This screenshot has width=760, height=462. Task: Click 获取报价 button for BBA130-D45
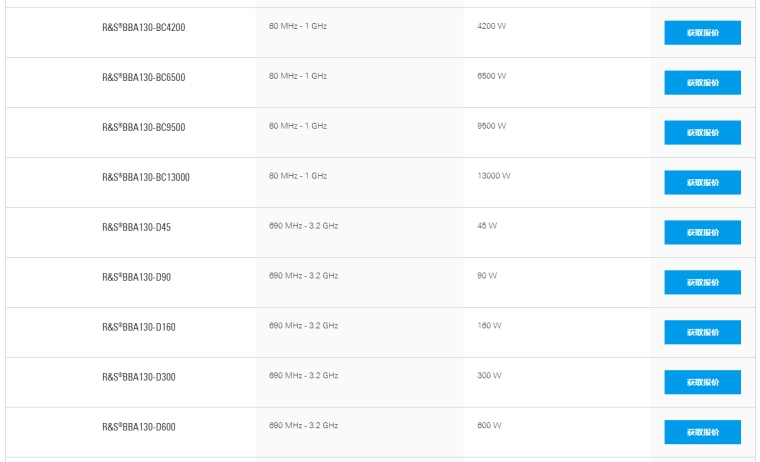[702, 233]
